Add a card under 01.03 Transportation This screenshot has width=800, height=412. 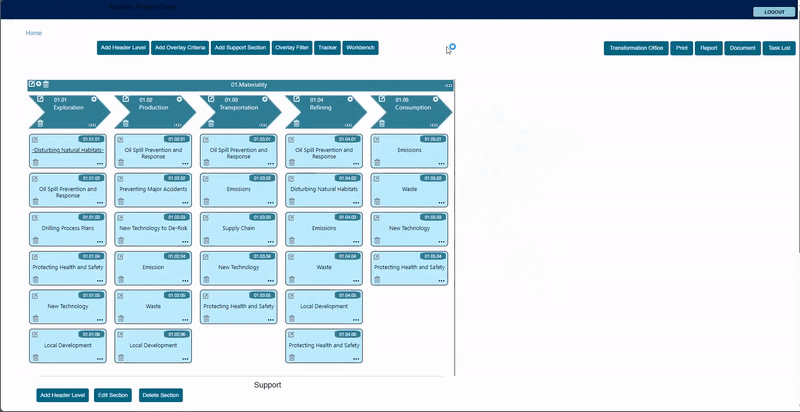(x=264, y=99)
